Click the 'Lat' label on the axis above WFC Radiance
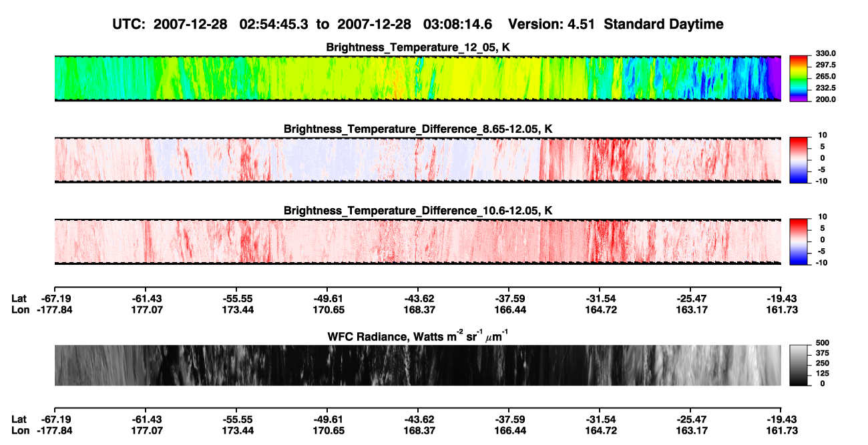 (19, 299)
